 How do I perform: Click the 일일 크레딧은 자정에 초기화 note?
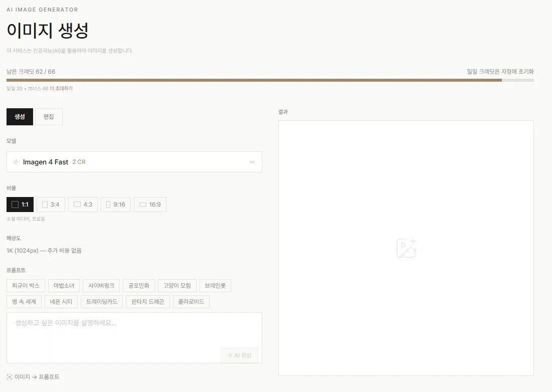click(500, 72)
